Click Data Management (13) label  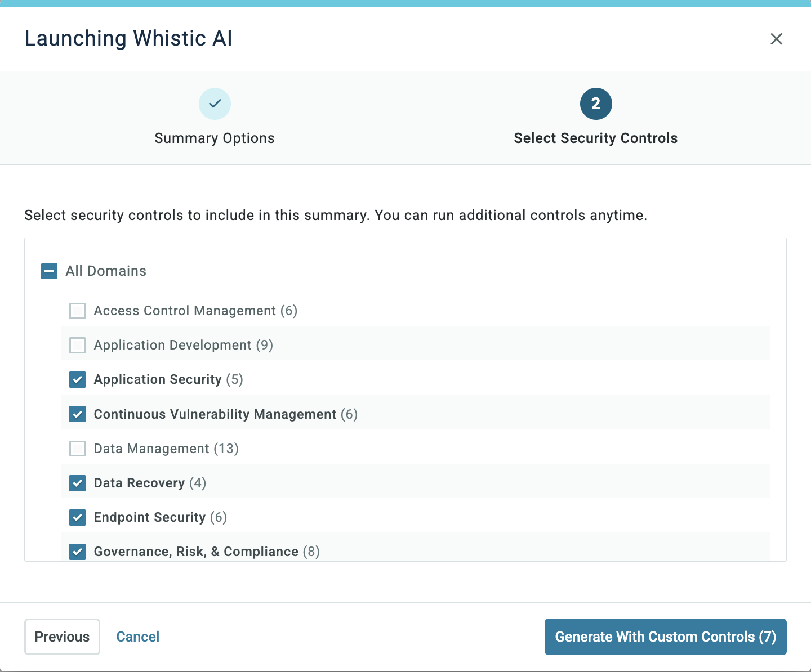click(166, 449)
